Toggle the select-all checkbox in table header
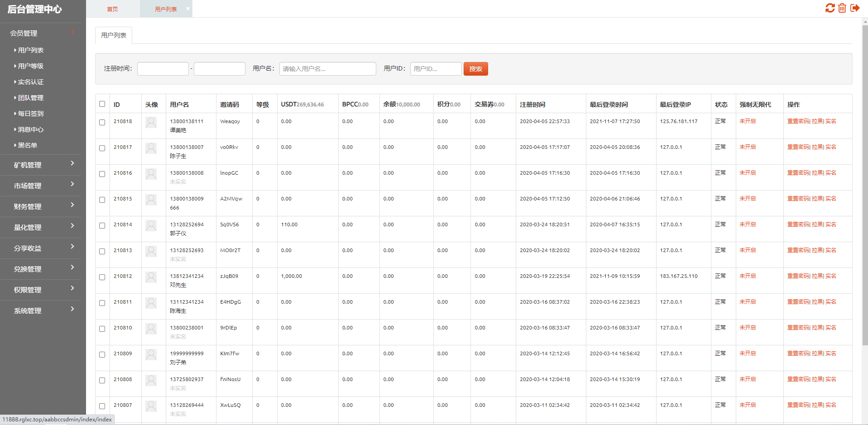This screenshot has width=868, height=425. pos(102,104)
